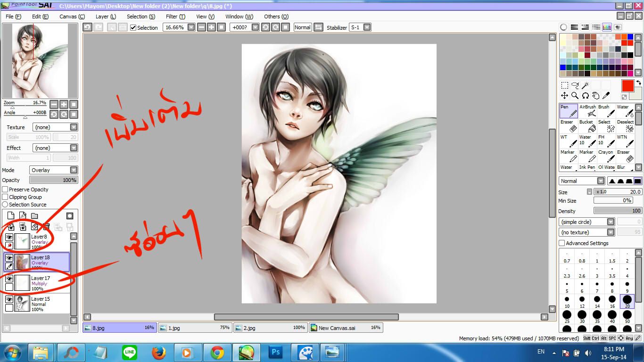Open the File menu
644x362 pixels.
pos(13,16)
